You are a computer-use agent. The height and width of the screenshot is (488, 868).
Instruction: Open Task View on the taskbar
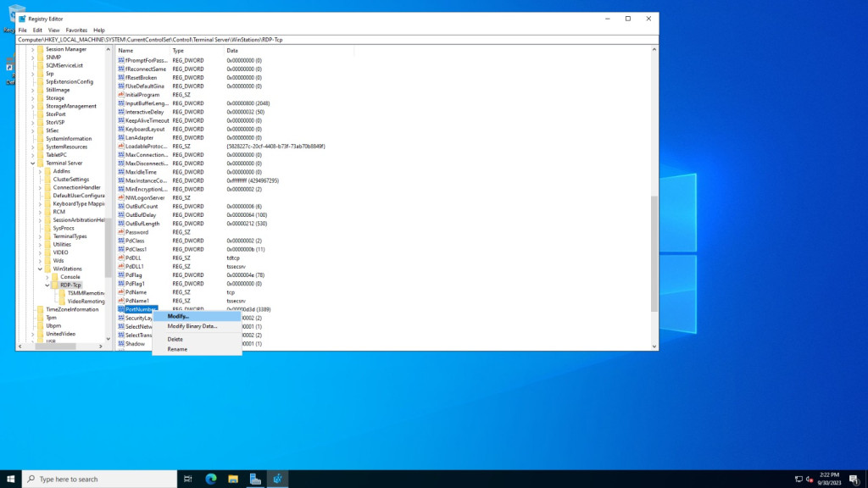(188, 480)
